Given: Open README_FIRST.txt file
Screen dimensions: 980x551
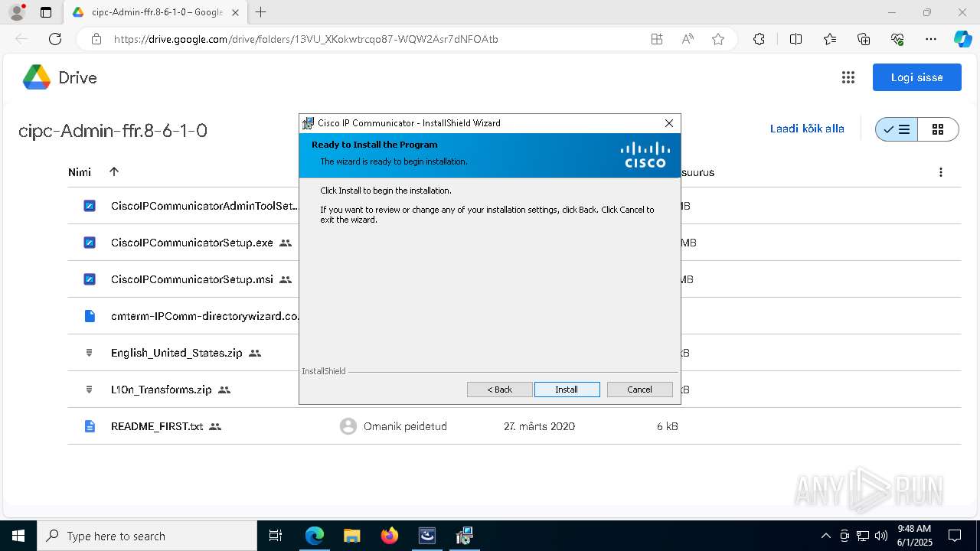Looking at the screenshot, I should click(157, 426).
